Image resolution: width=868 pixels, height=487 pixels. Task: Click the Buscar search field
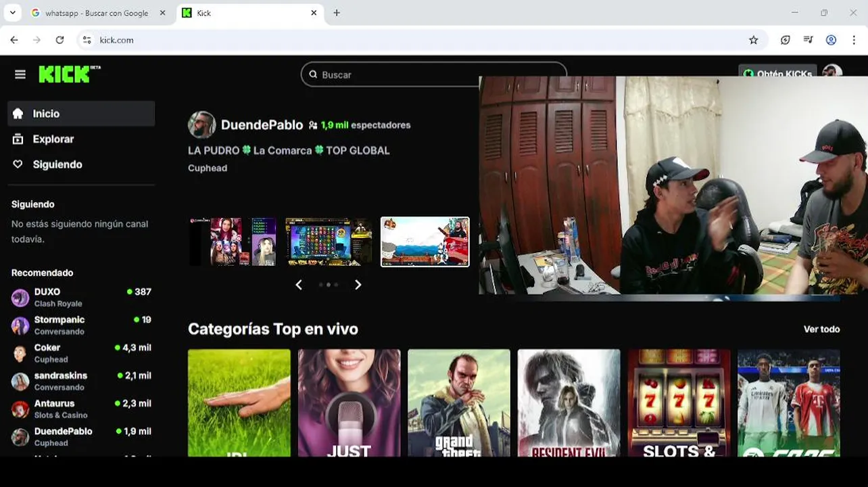click(x=433, y=74)
